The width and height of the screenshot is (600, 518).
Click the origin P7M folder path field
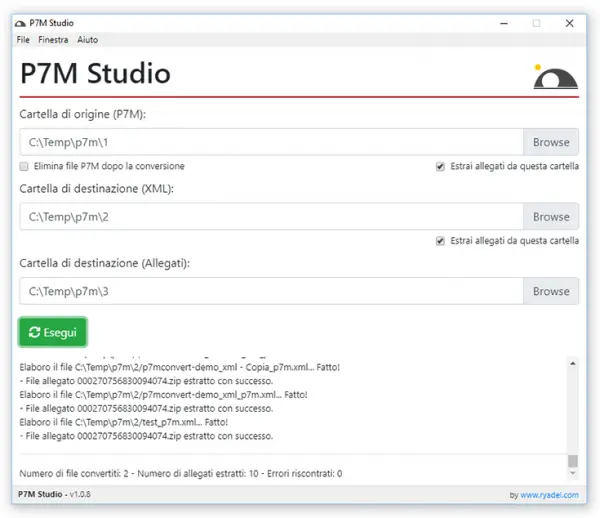click(271, 142)
